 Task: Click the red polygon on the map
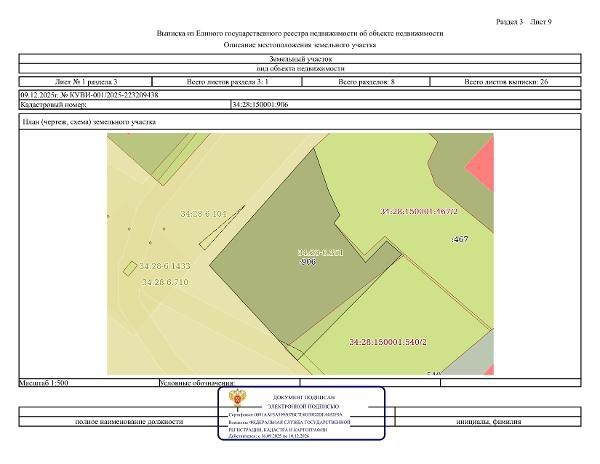482,165
